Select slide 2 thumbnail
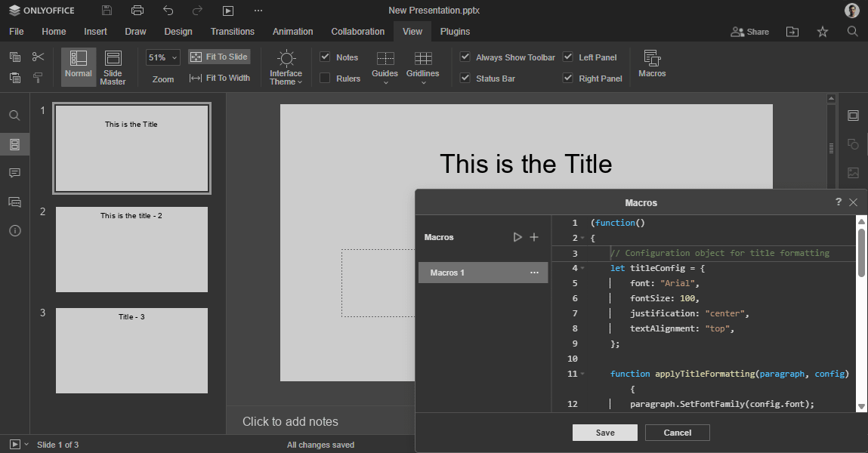 [131, 249]
